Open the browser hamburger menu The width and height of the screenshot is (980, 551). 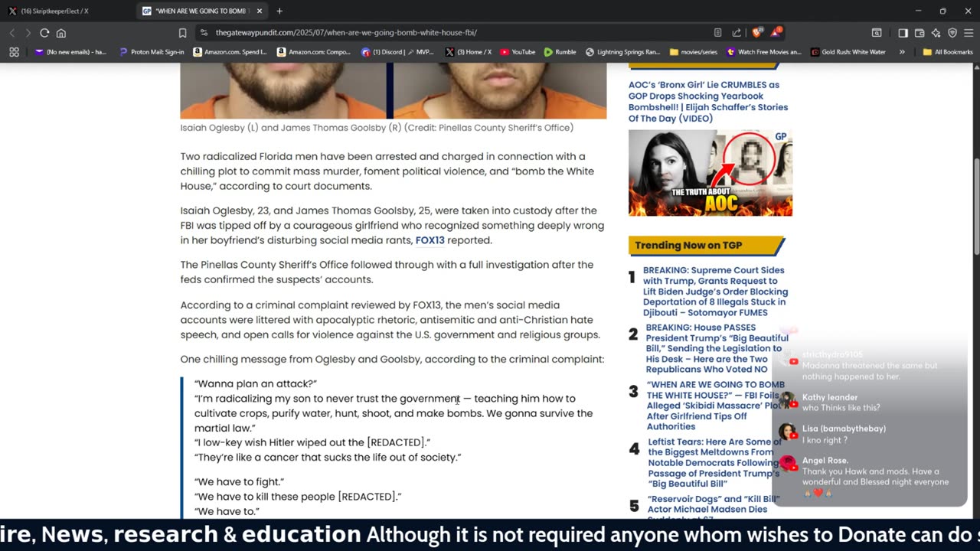pos(969,33)
